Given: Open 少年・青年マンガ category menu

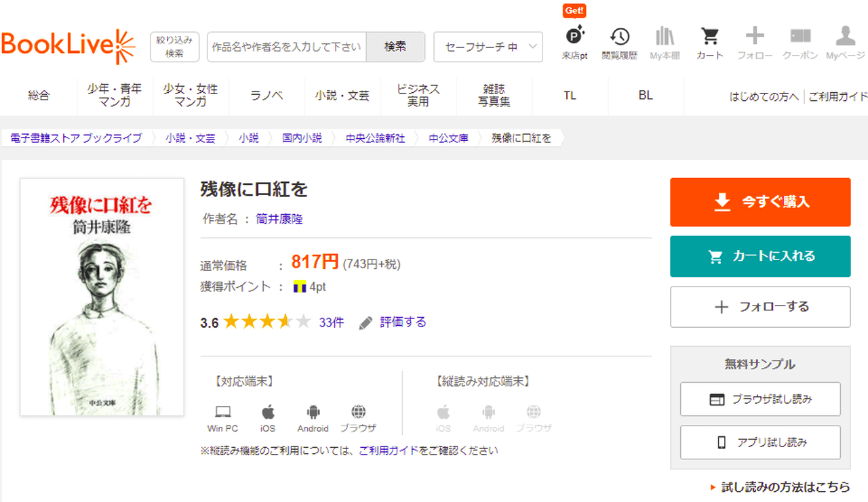Looking at the screenshot, I should pos(115,96).
